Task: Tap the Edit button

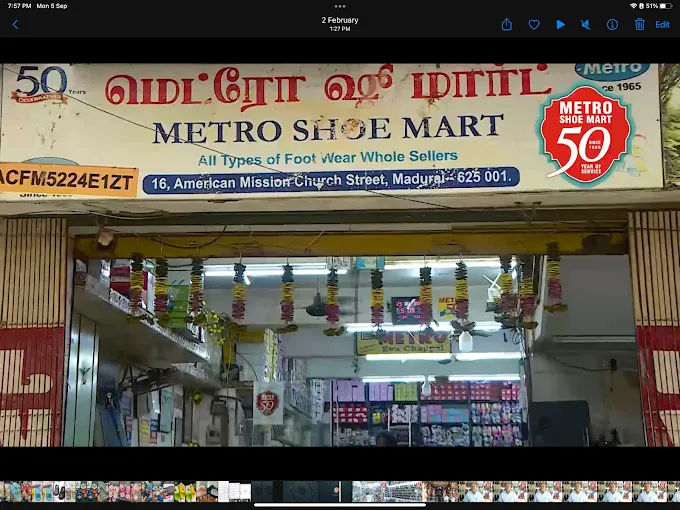Action: coord(662,25)
